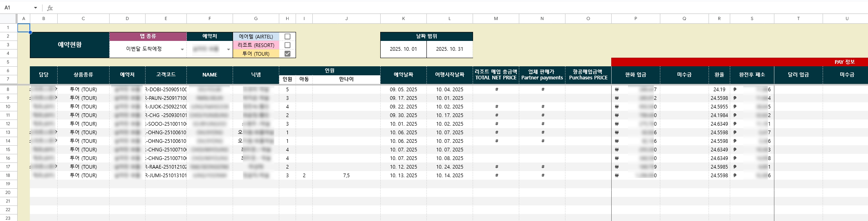Select column C header
The width and height of the screenshot is (868, 221).
point(83,18)
